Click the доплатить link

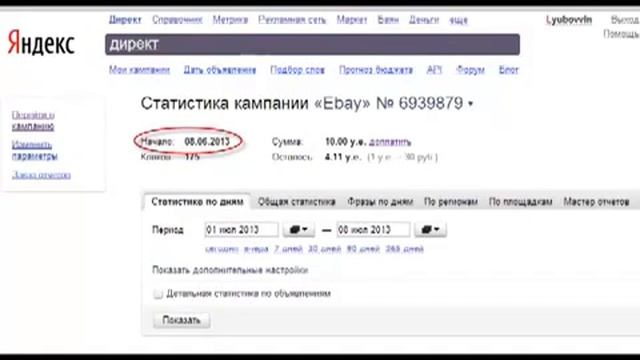(390, 142)
